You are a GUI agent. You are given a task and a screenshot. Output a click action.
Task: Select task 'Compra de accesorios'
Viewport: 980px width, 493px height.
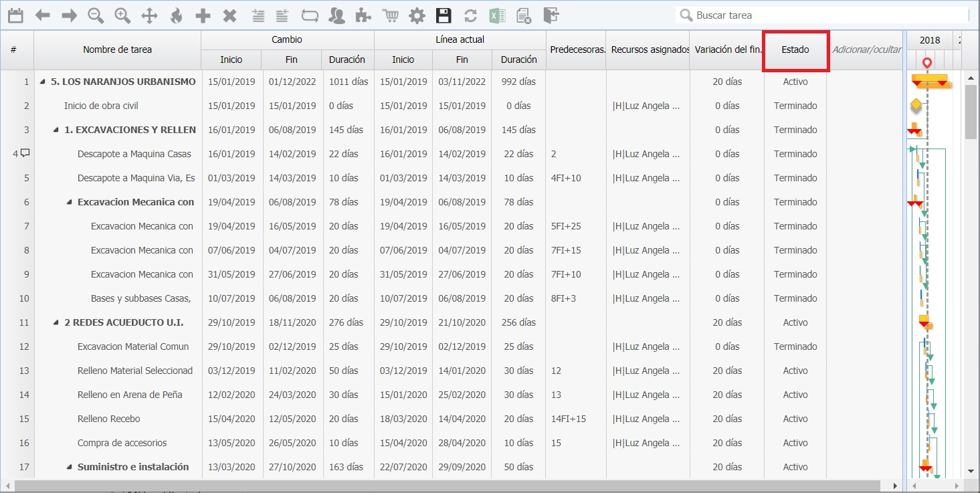(x=122, y=443)
